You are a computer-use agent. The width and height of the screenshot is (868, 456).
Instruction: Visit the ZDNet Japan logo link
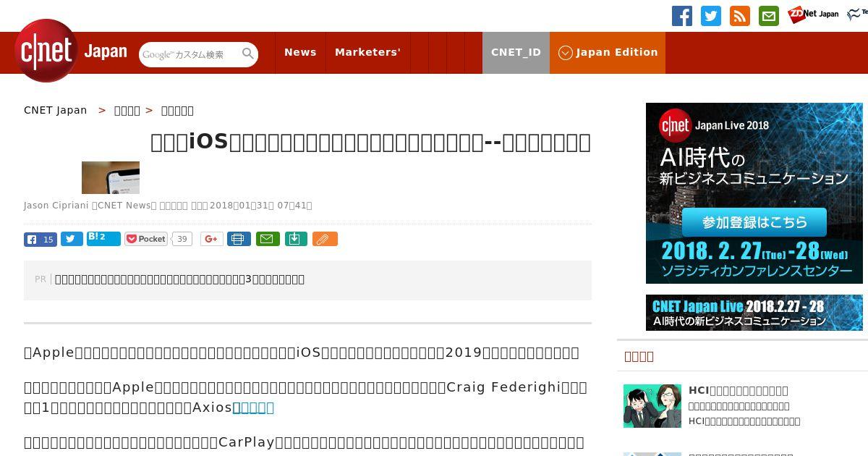[x=814, y=14]
